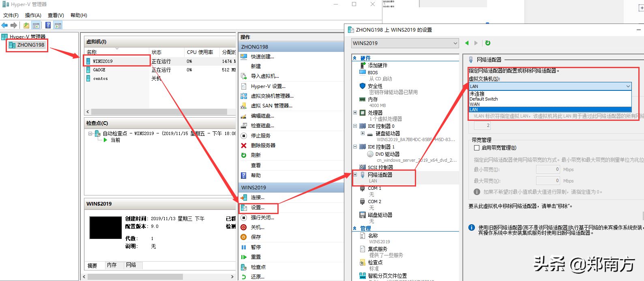The height and width of the screenshot is (281, 644).
Task: Click the 关机 shutdown icon under WINS2019
Action: point(244,227)
